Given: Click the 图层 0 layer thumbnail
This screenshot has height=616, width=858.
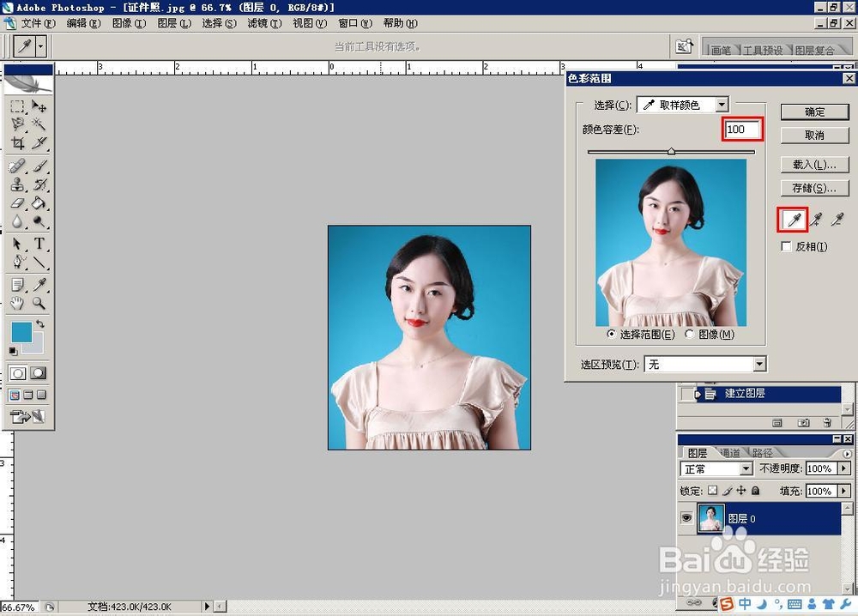Looking at the screenshot, I should 712,517.
